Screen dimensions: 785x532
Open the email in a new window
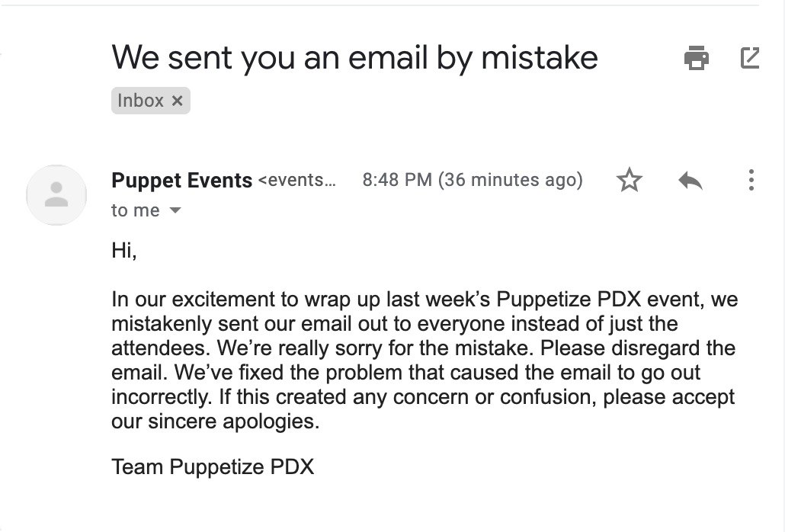pyautogui.click(x=750, y=58)
